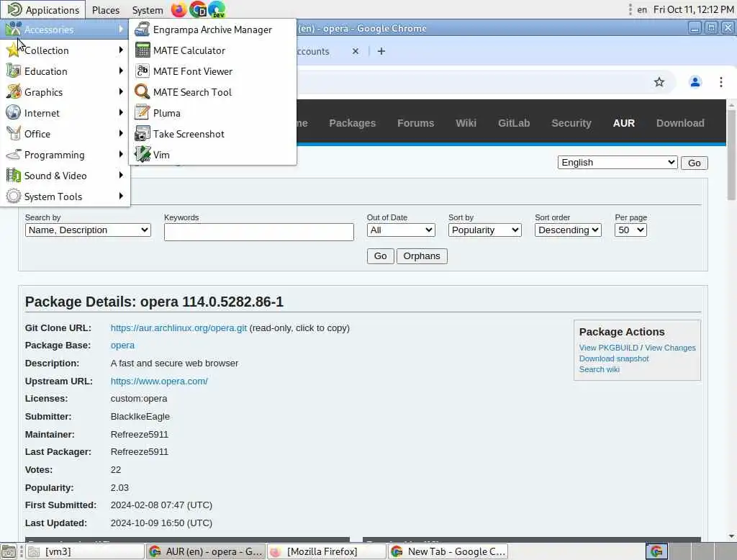Open the GitLab navigation link
The image size is (737, 560).
click(514, 123)
